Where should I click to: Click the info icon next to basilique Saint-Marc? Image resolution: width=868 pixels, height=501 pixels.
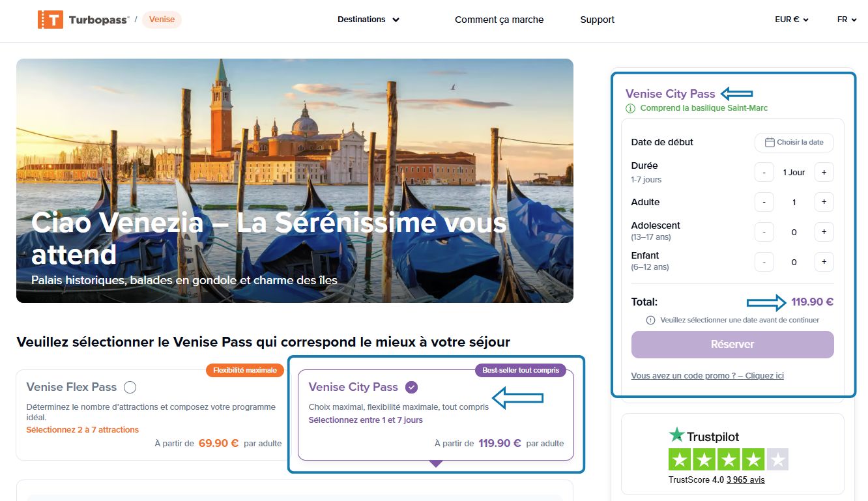pos(629,108)
